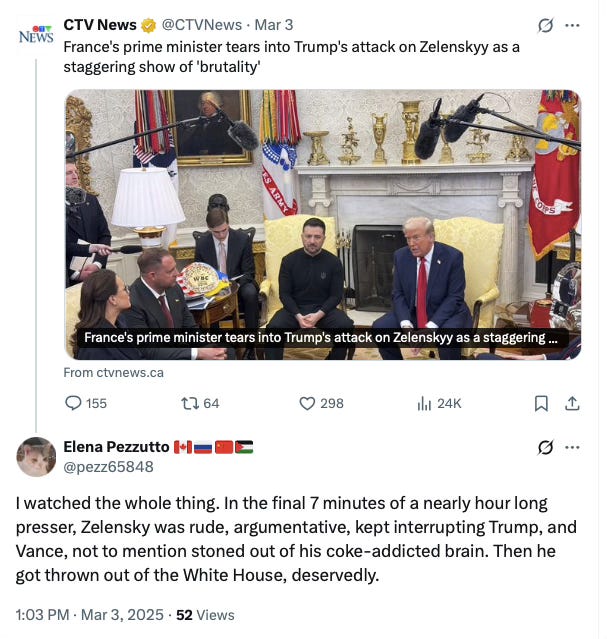Open the Oval Office article preview image
The width and height of the screenshot is (607, 639).
(323, 225)
